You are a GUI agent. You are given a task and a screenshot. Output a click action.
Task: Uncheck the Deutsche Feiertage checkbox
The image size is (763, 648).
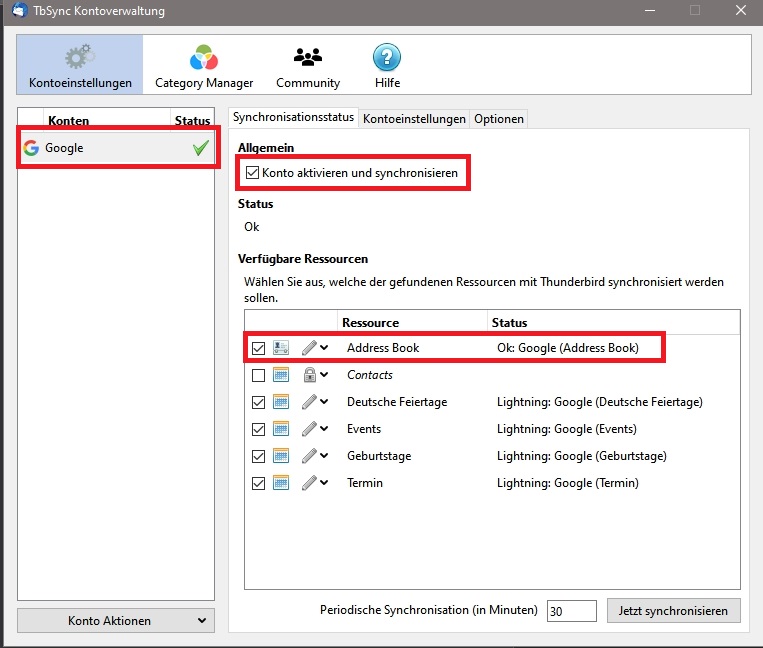pos(258,402)
